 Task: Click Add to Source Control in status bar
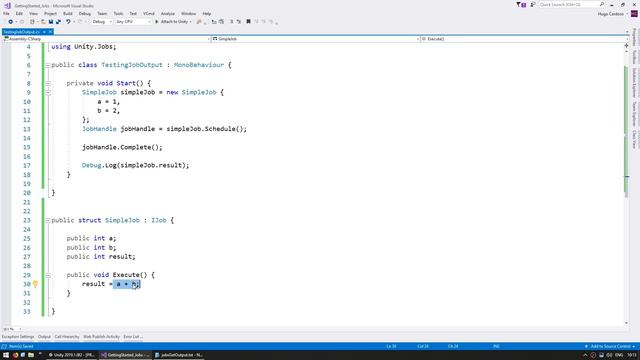click(610, 346)
